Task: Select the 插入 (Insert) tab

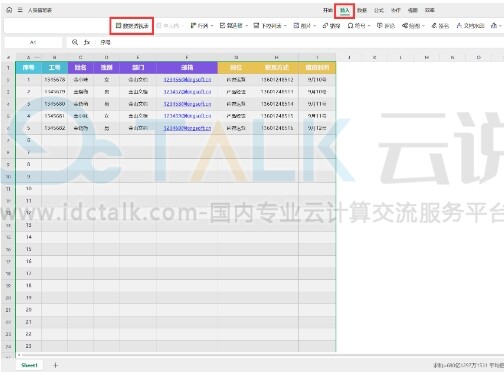Action: coord(345,11)
